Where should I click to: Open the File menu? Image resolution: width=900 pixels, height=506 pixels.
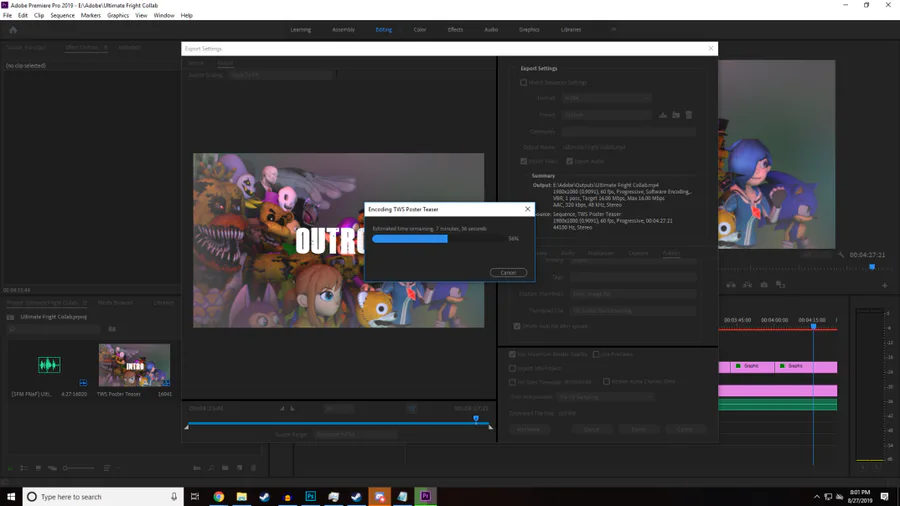7,15
